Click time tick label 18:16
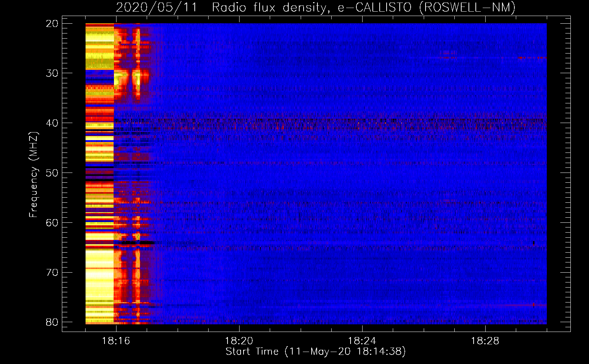 coord(116,341)
